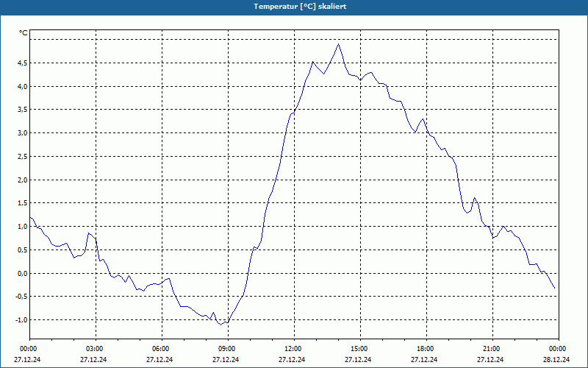Viewport: 588px width, 368px height.
Task: Select the 0,0 temperature axis label
Action: (22, 273)
